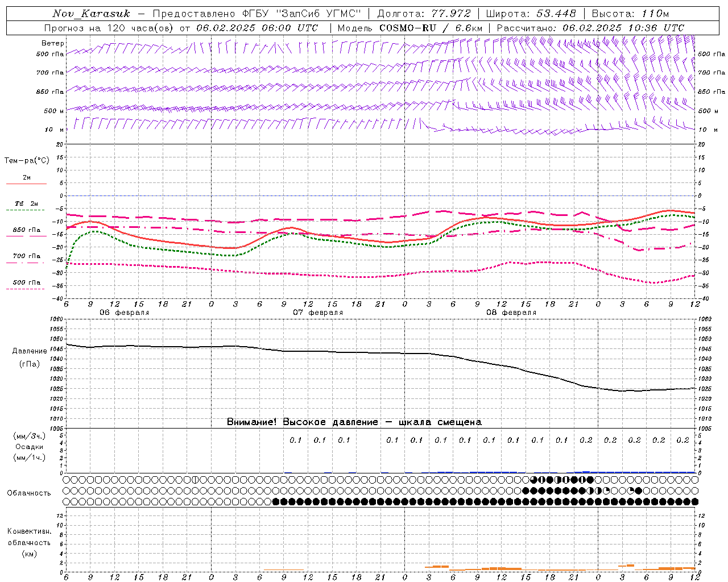Select the 'Тем-ра(°C)' temperature axis label
This screenshot has height=582, width=728.
pos(27,161)
